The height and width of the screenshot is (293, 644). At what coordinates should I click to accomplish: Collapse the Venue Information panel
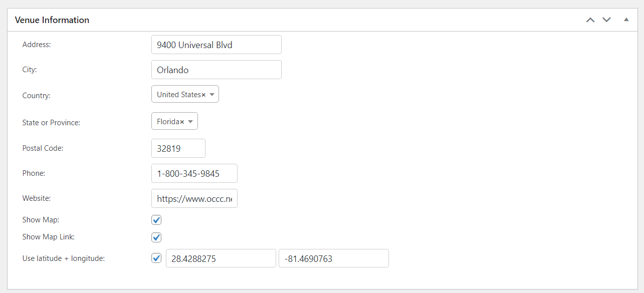[626, 20]
